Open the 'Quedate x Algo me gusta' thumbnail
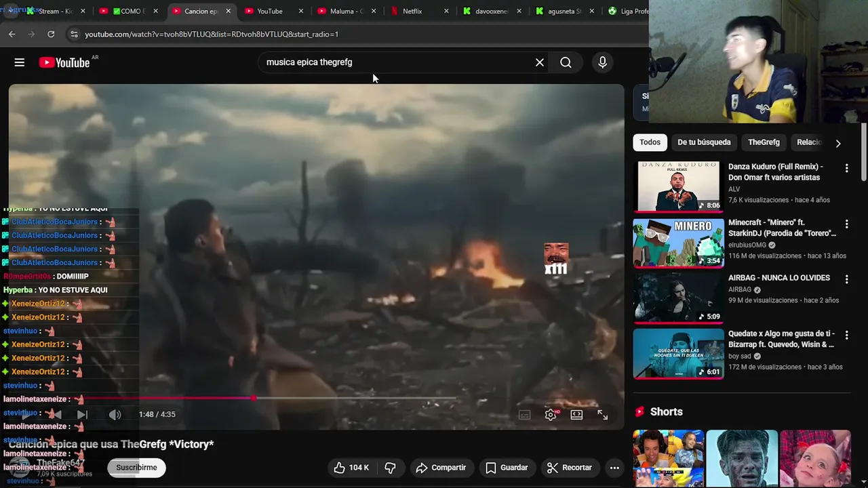 coord(678,354)
